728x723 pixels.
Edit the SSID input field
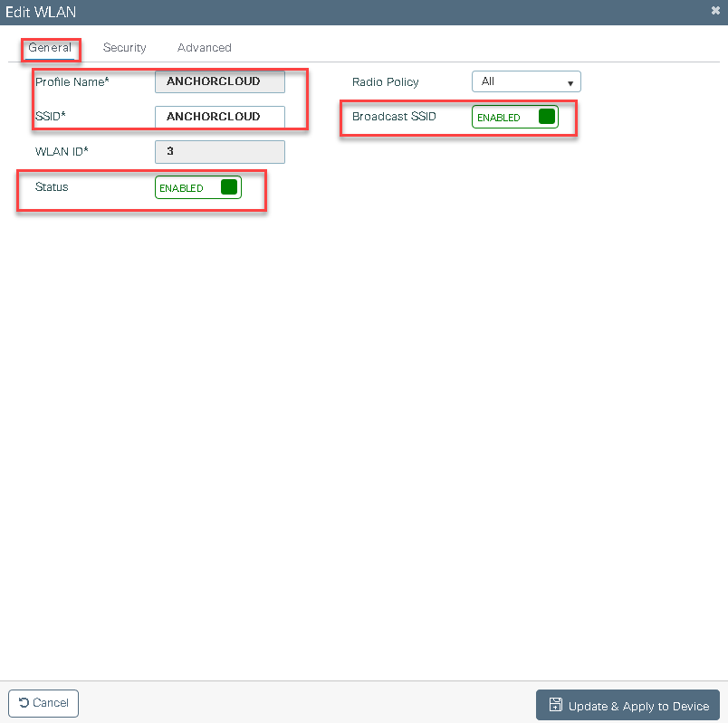[220, 117]
